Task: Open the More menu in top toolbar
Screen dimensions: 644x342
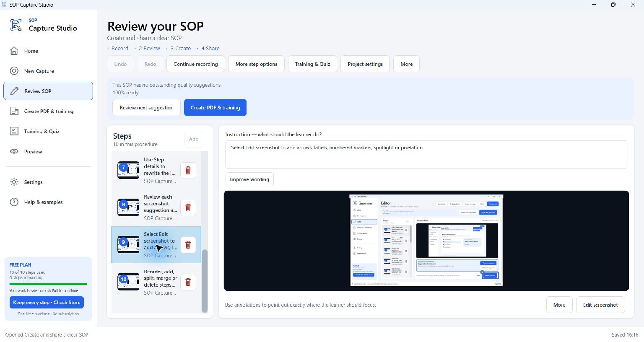Action: coord(407,64)
